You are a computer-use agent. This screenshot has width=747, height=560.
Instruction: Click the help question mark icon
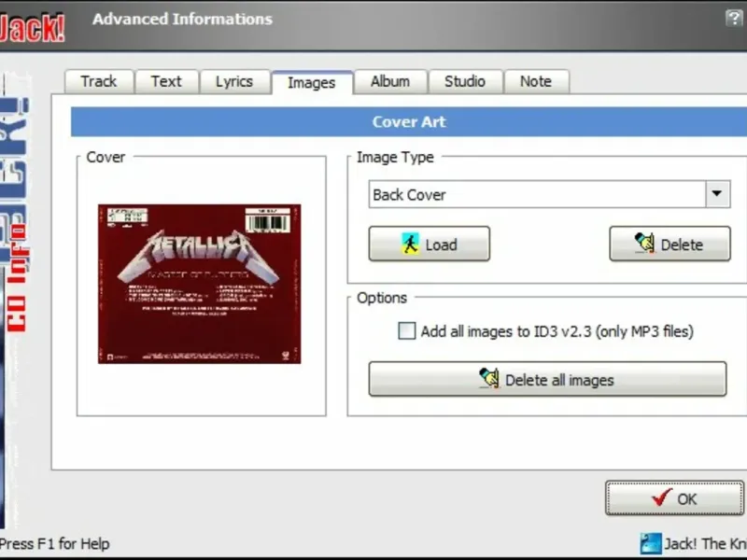[734, 19]
